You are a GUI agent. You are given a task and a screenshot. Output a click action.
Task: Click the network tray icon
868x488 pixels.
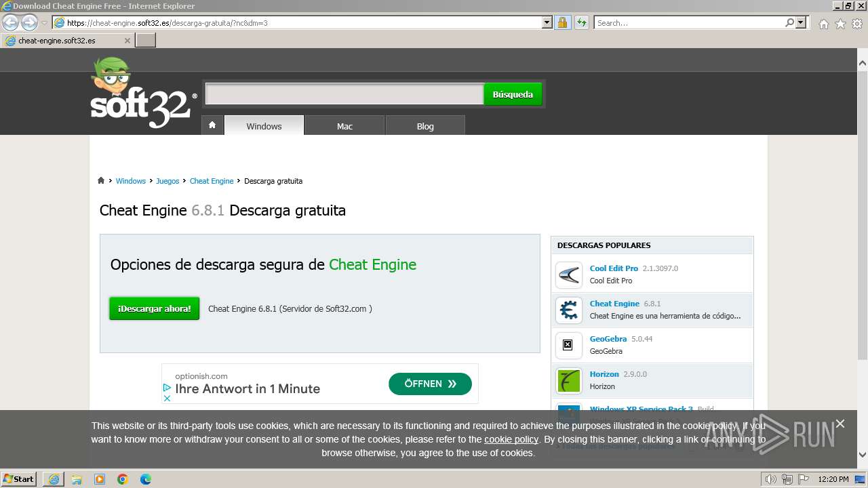787,479
